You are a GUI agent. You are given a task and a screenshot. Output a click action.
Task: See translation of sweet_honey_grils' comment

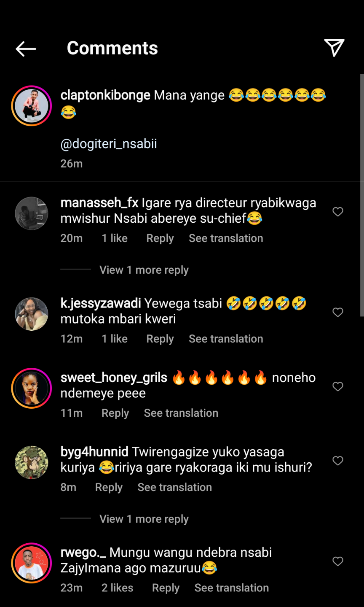pos(181,413)
